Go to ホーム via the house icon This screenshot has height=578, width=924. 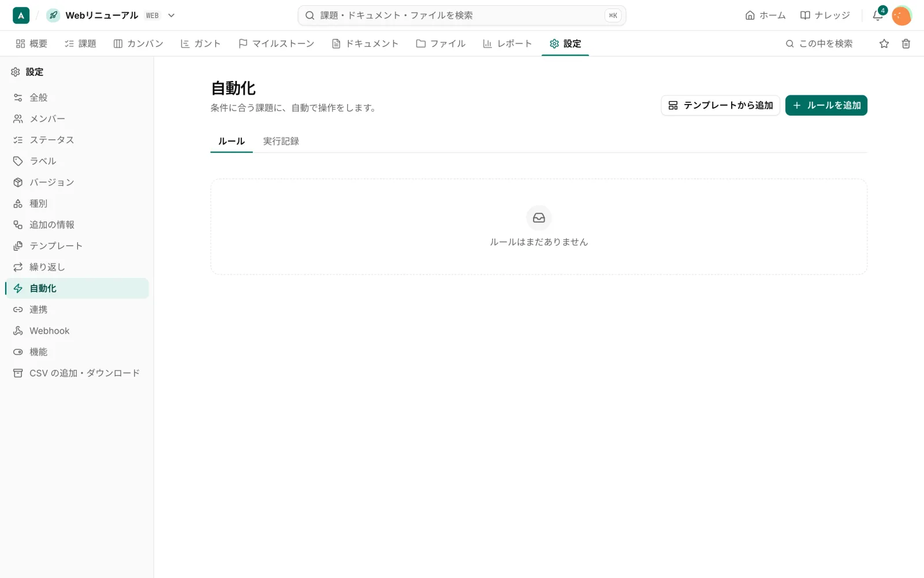pyautogui.click(x=765, y=16)
